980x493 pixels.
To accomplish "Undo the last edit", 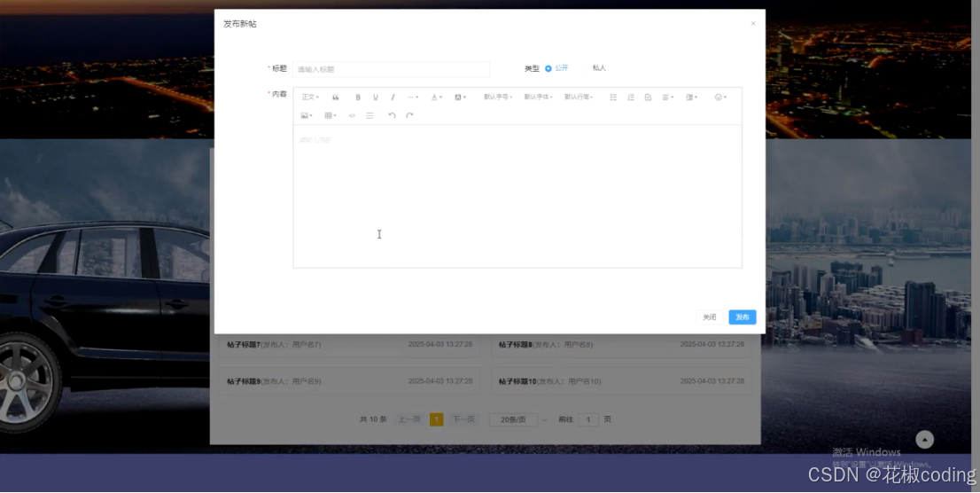I will click(392, 115).
